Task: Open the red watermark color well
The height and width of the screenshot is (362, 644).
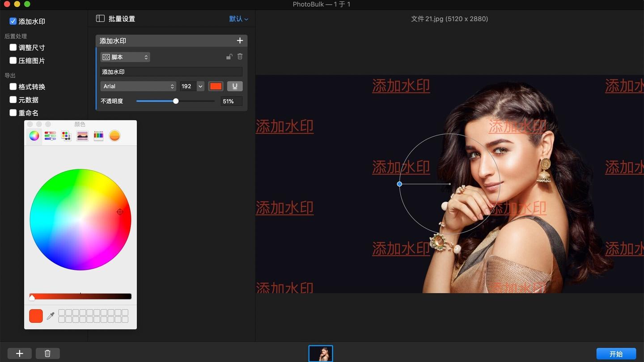Action: point(216,86)
